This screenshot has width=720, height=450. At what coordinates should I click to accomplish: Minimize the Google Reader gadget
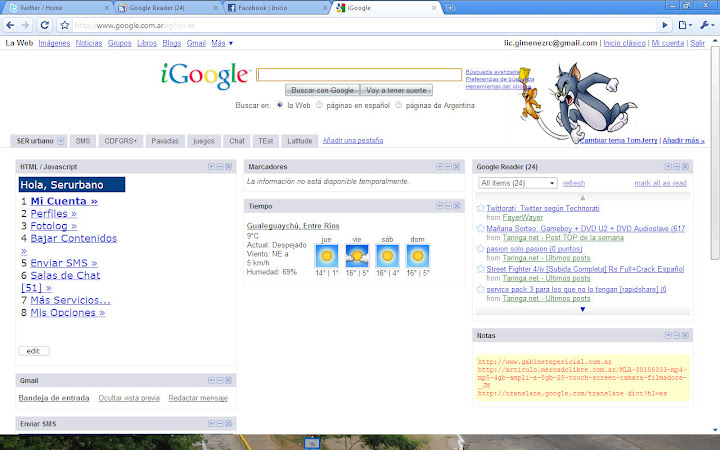(x=676, y=167)
